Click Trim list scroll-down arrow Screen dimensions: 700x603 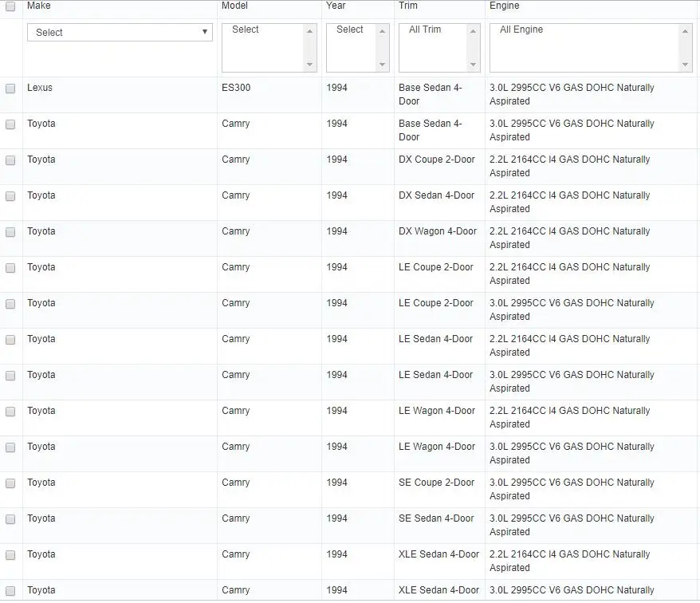coord(474,65)
